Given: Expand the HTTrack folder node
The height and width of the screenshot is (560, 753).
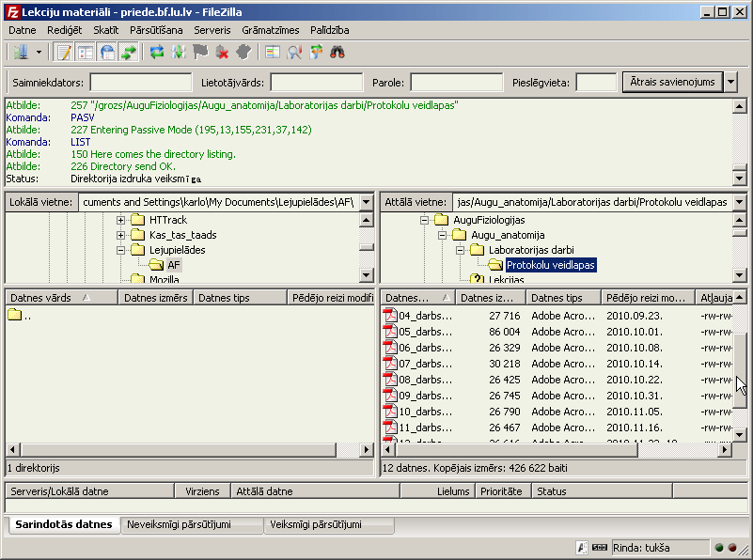Looking at the screenshot, I should click(120, 220).
